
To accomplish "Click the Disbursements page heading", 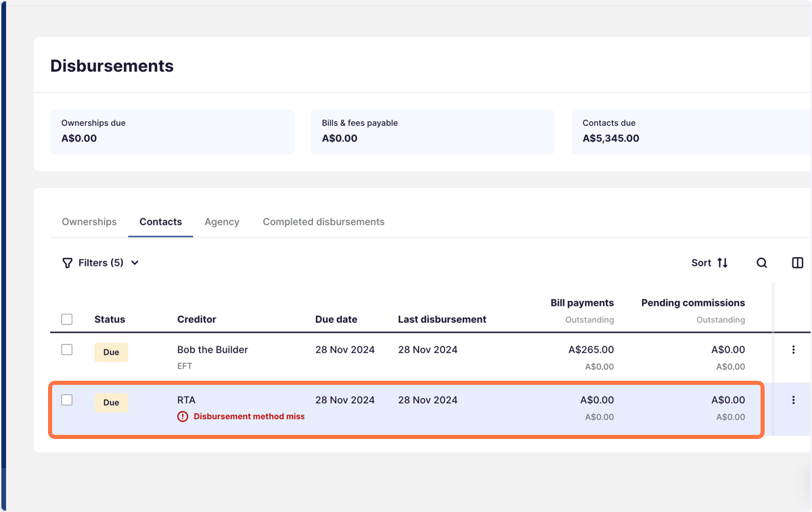I will [112, 66].
